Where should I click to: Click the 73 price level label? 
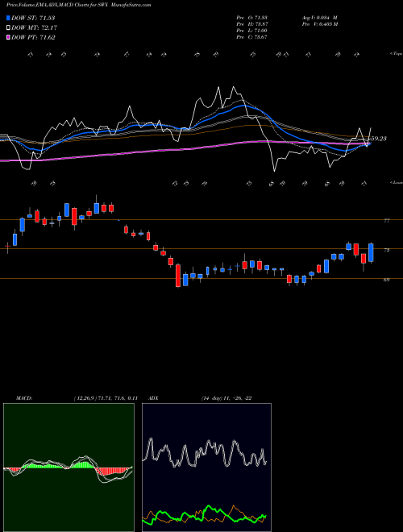pos(386,251)
